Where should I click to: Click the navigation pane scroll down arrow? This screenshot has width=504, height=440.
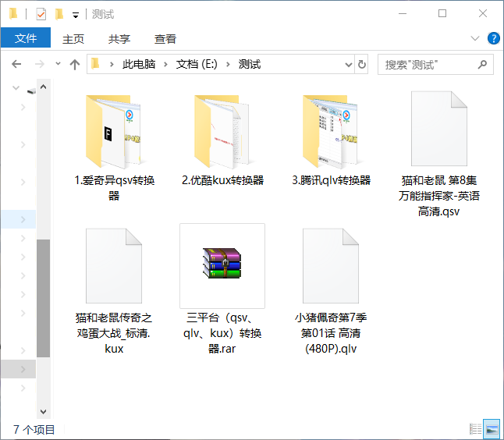point(44,411)
